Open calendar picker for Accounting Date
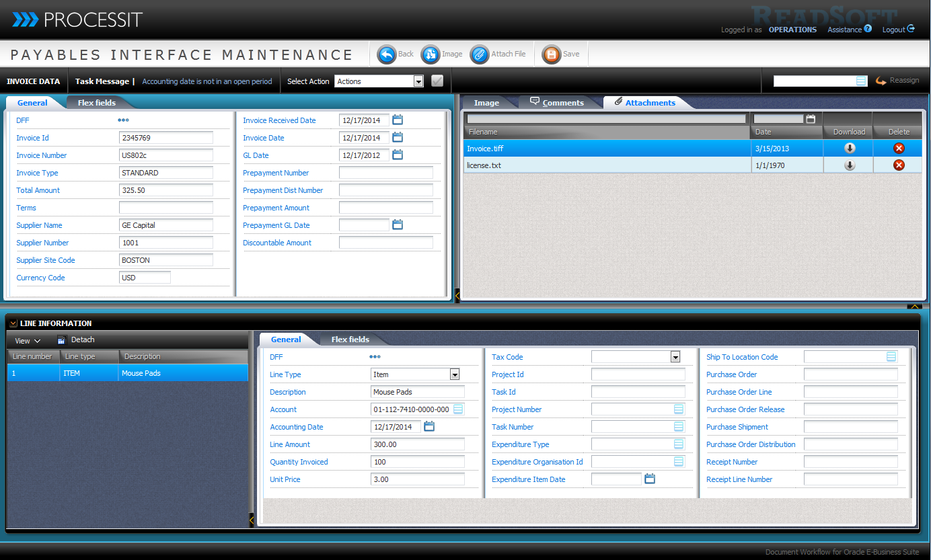This screenshot has height=560, width=931. pos(429,426)
